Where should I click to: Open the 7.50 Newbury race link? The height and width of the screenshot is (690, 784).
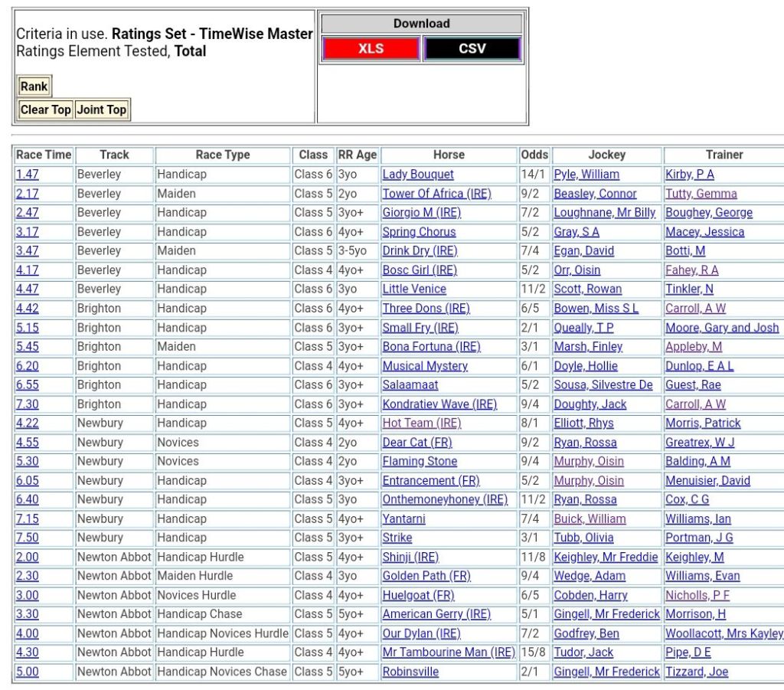pos(27,538)
